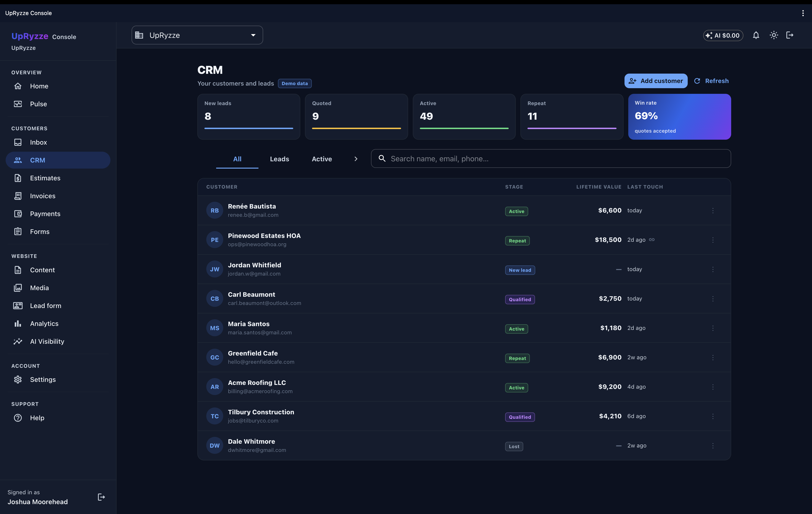Open row menu for Jordan Whitfield

[x=713, y=269]
